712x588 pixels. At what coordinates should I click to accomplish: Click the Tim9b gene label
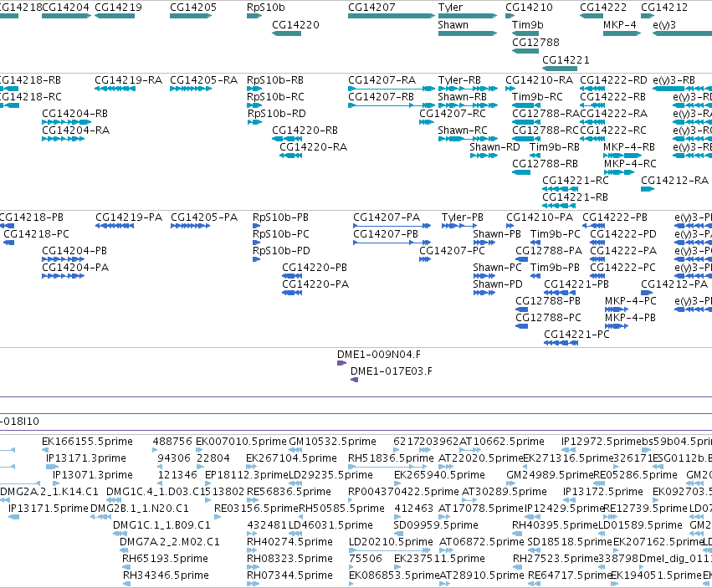(x=528, y=24)
